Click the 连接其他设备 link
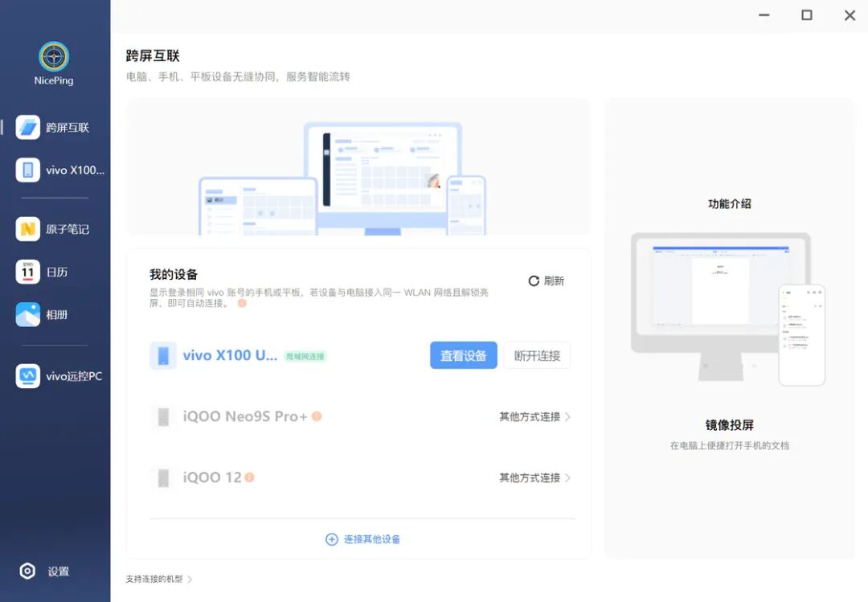The image size is (868, 602). pyautogui.click(x=362, y=539)
